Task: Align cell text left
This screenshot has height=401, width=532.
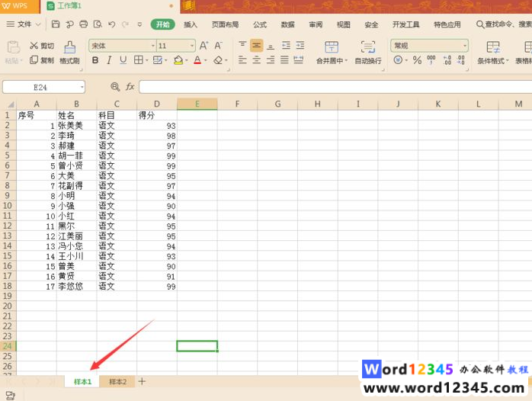Action: pyautogui.click(x=242, y=60)
